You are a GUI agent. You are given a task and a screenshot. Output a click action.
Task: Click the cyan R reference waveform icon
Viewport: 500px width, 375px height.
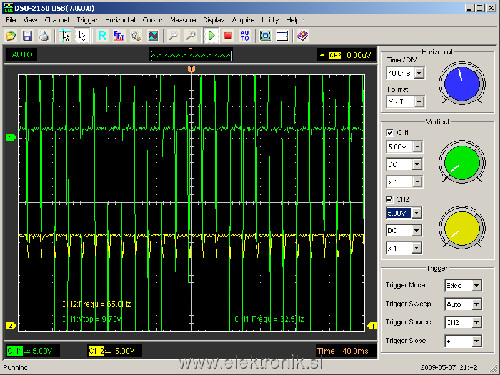[x=102, y=36]
